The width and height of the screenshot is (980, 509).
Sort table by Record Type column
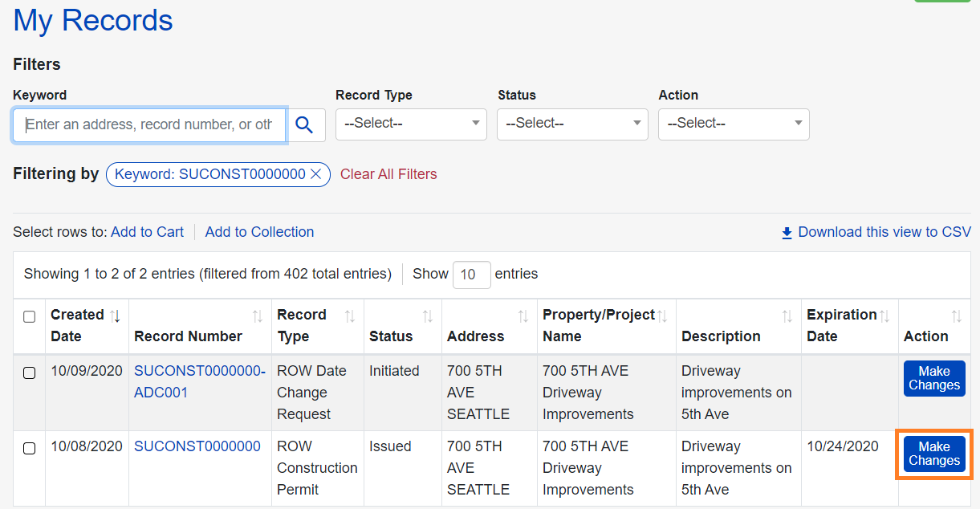pos(350,316)
